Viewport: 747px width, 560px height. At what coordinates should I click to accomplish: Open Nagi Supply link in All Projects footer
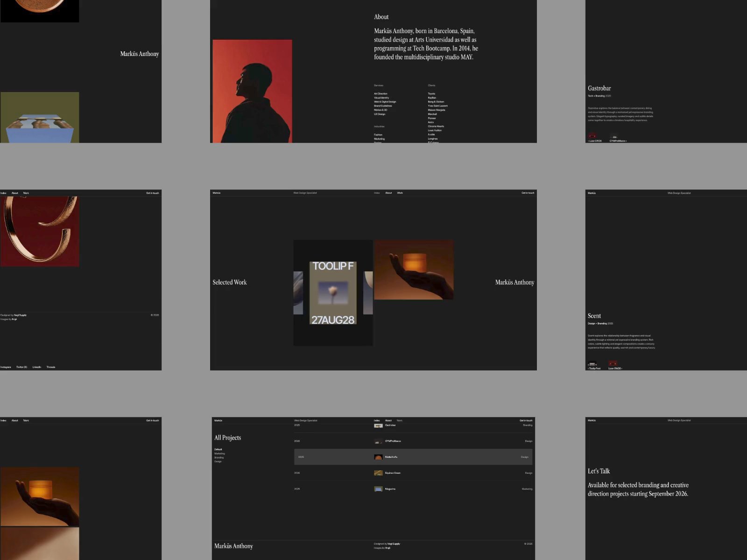click(x=394, y=544)
